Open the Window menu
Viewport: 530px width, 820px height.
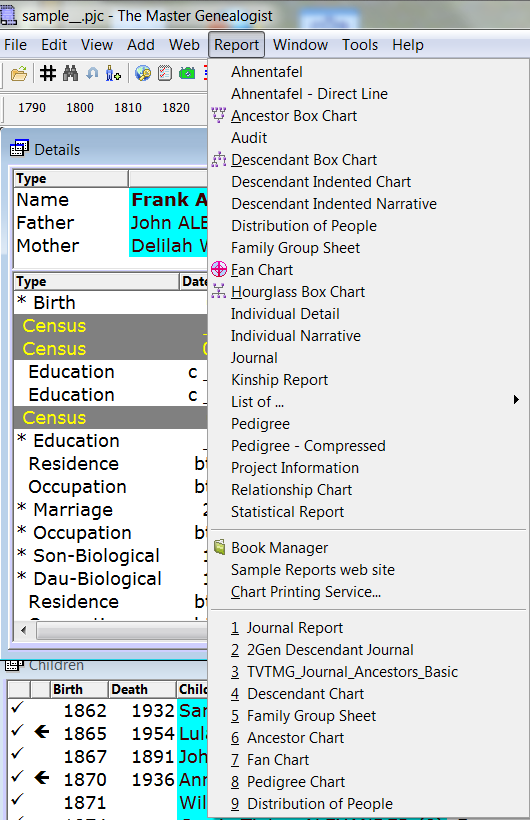tap(300, 45)
